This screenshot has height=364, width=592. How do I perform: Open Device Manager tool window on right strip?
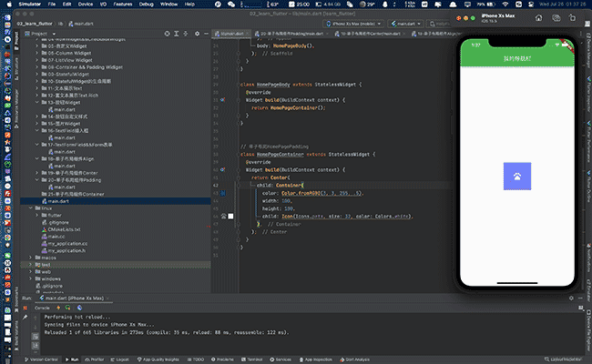(588, 50)
